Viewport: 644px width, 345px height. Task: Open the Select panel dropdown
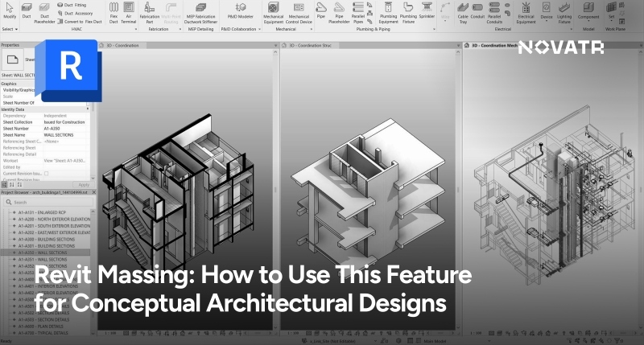10,29
